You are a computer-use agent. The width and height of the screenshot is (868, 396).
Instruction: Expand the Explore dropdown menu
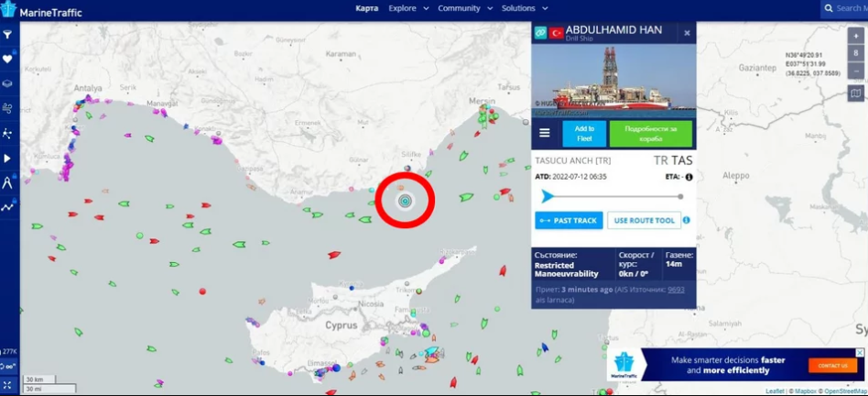(408, 8)
